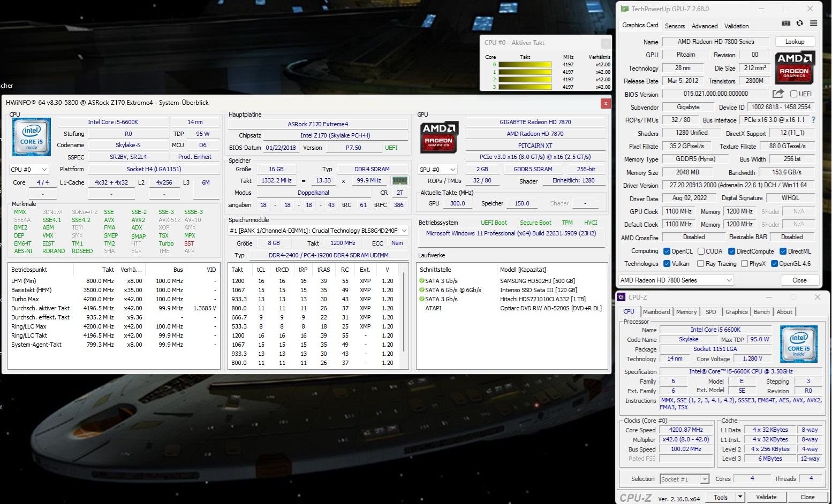This screenshot has width=832, height=504.
Task: Click the Intel Core i5-6600K name field in HWiNFO
Action: (x=113, y=122)
